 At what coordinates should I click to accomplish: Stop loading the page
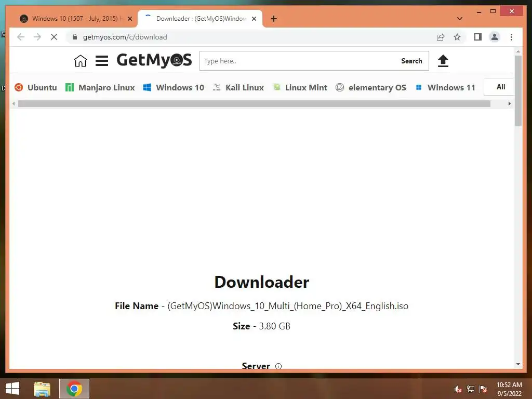54,37
